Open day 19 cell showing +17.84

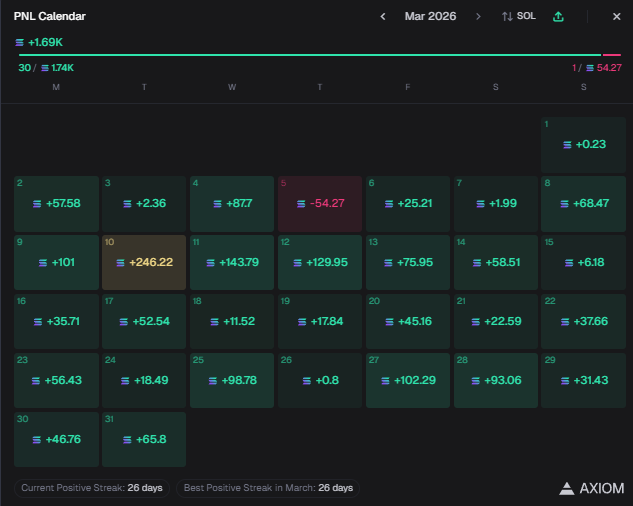[x=320, y=322]
